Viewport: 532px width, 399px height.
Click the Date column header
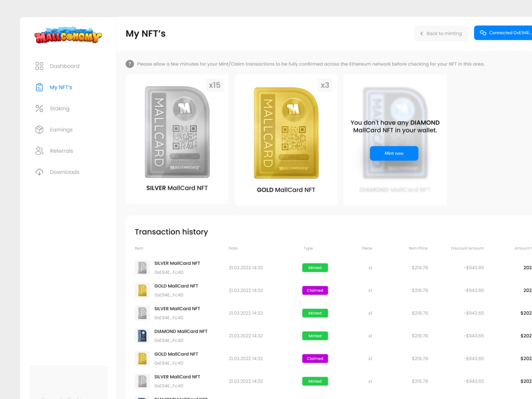pos(233,248)
